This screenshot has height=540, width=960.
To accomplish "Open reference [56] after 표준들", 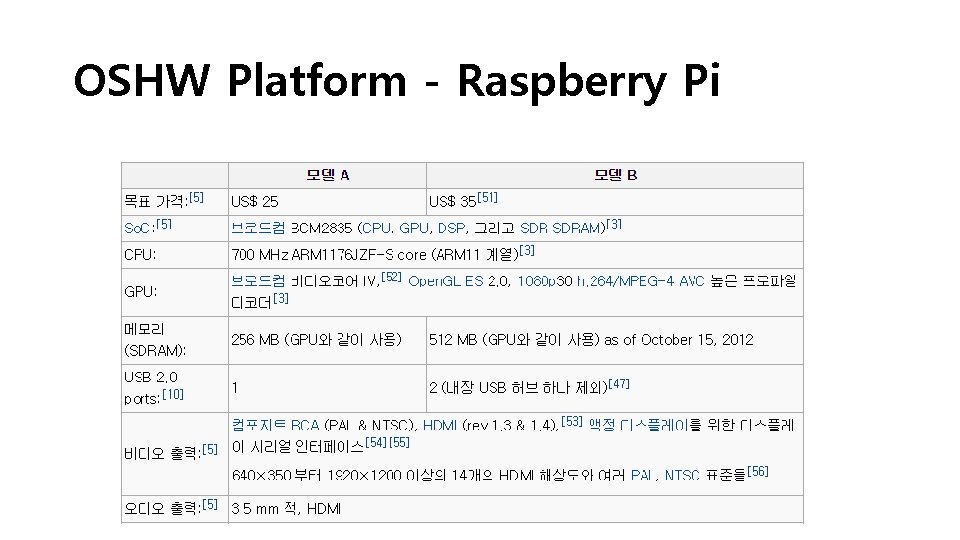I will tap(758, 471).
